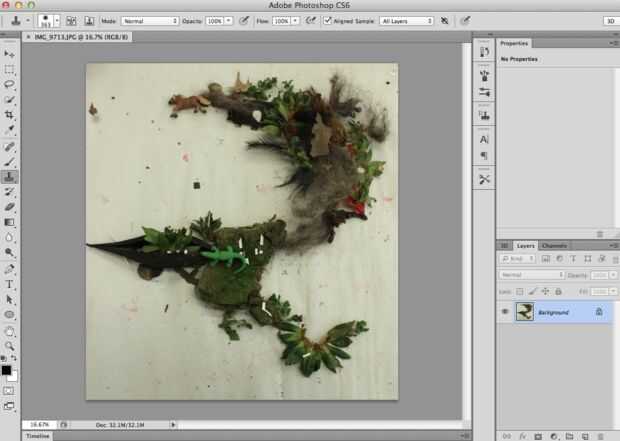
Task: Open the layer filter Kind dropdown
Action: [x=517, y=259]
